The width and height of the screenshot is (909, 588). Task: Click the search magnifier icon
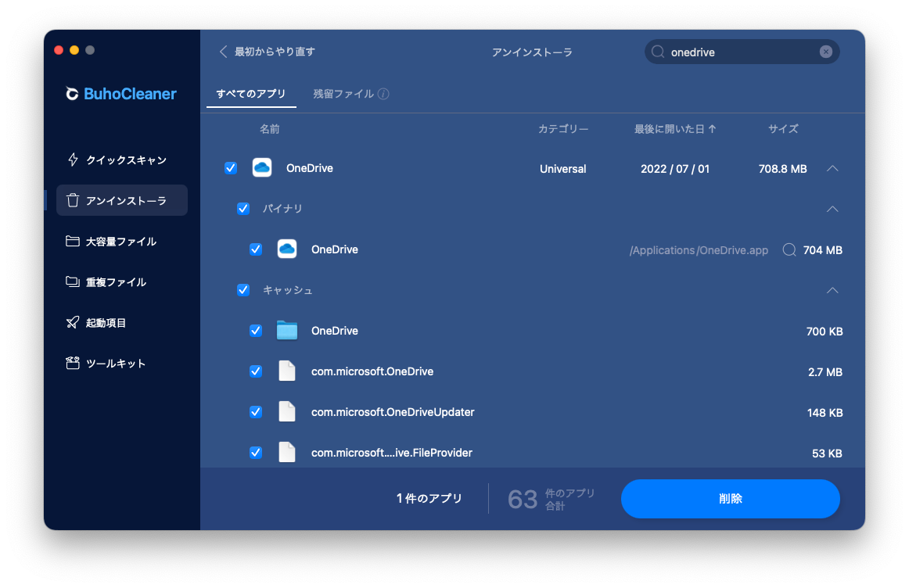click(x=657, y=52)
